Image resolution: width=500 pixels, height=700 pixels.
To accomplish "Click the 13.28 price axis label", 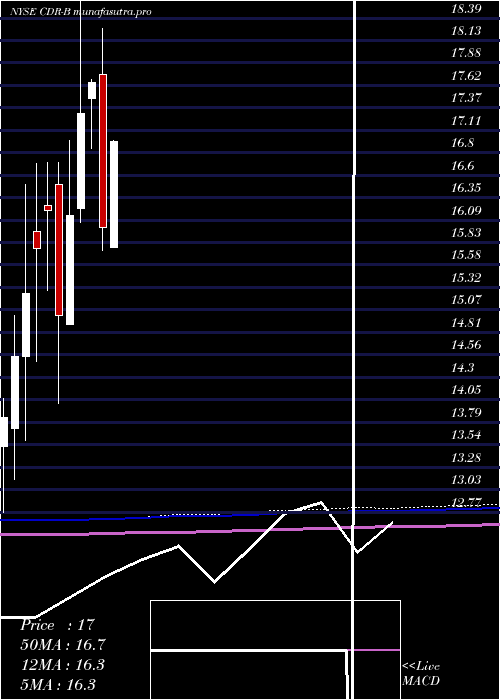I will coord(466,457).
